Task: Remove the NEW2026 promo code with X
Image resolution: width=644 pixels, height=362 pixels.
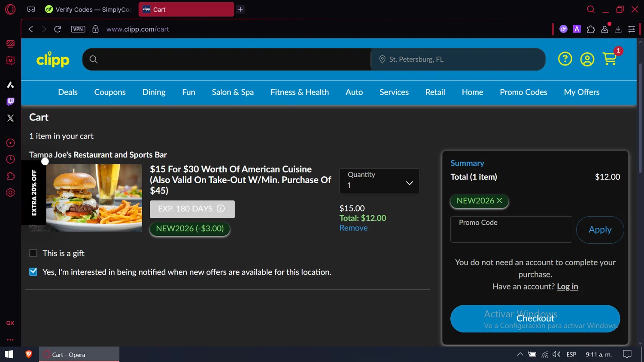Action: tap(499, 200)
